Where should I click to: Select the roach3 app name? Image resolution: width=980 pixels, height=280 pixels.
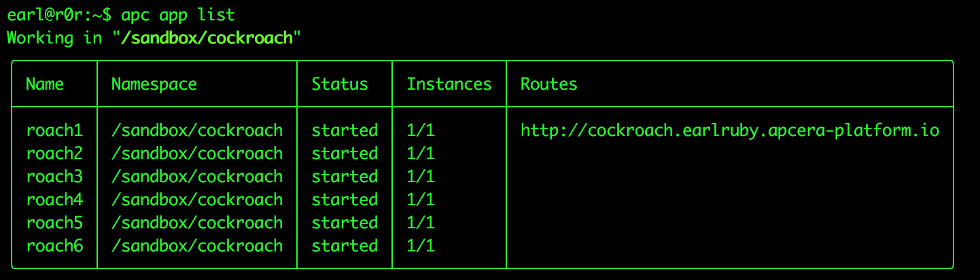coord(54,177)
